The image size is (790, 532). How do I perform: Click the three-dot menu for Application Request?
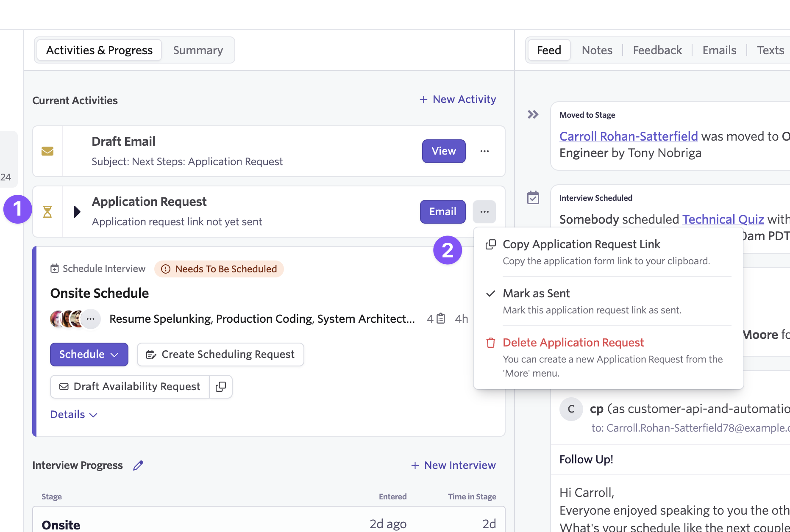pyautogui.click(x=484, y=211)
